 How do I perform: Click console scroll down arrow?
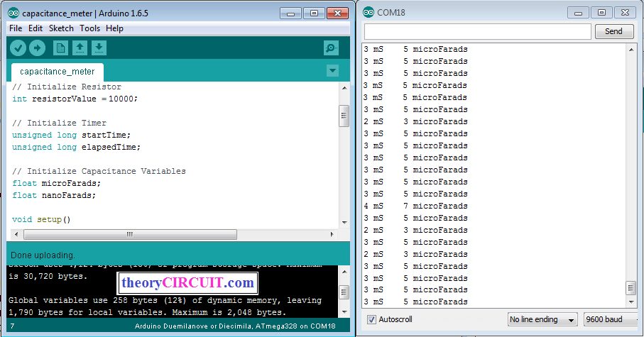[x=344, y=312]
